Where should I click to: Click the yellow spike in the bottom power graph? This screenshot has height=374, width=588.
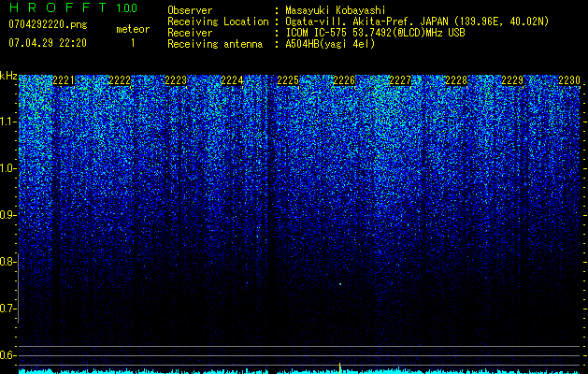tap(339, 367)
